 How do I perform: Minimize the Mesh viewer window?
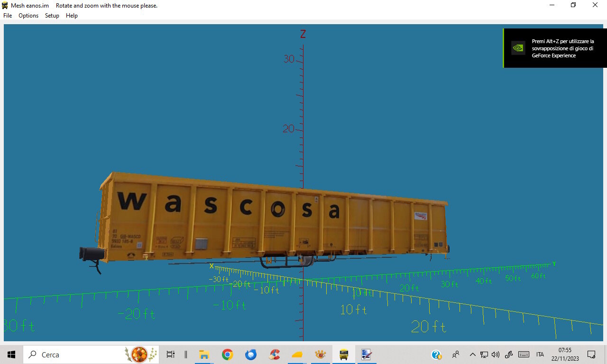[552, 5]
